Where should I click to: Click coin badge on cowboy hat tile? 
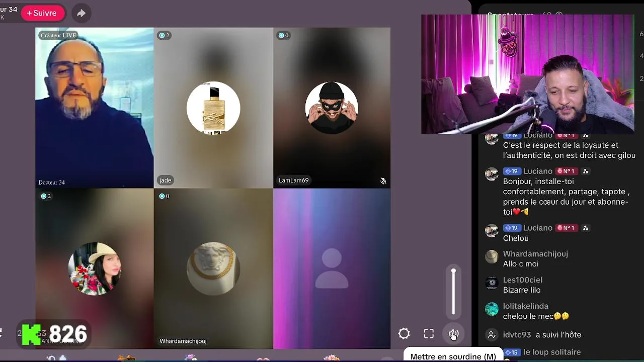(45, 196)
